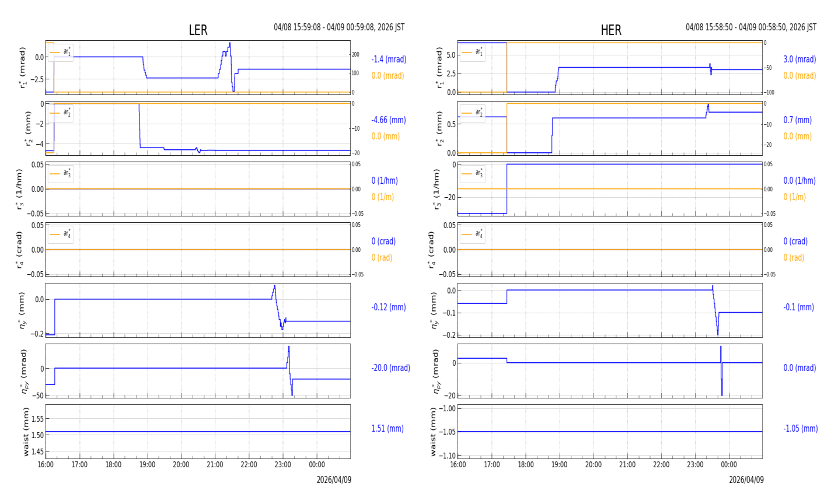Click the LER r3* legend entry
The image size is (824, 504).
coord(61,173)
